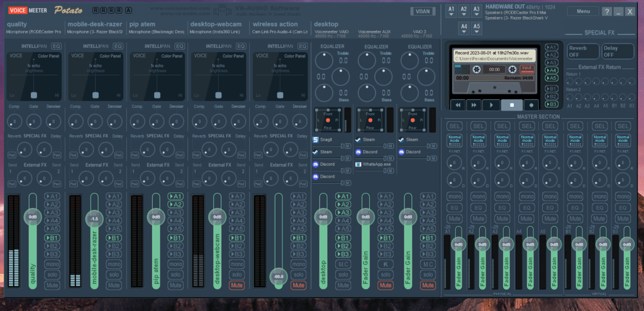Viewport: 644px width, 311px height.
Task: Click the cassette tape display
Action: click(494, 73)
